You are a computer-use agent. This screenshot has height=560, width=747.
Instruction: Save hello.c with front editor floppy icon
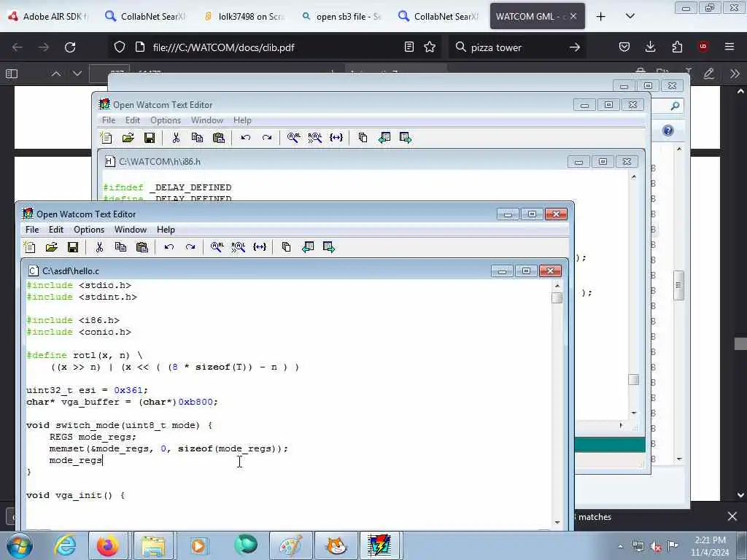pos(73,246)
